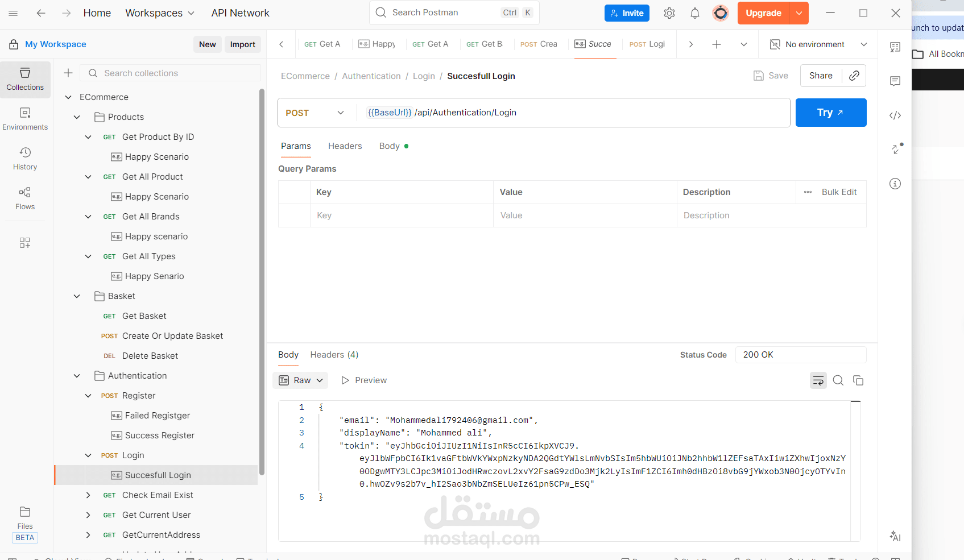
Task: Open the POST Logi request tab
Action: (647, 44)
